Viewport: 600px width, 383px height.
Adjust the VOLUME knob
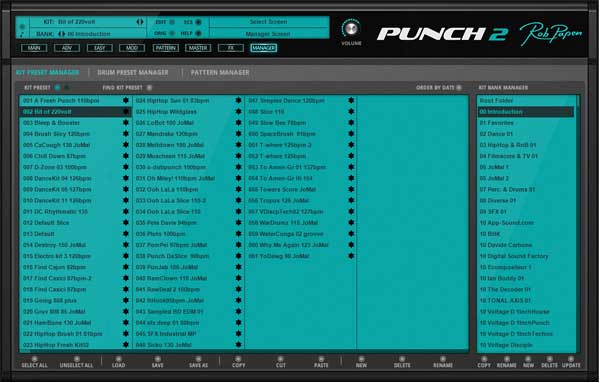tap(351, 29)
